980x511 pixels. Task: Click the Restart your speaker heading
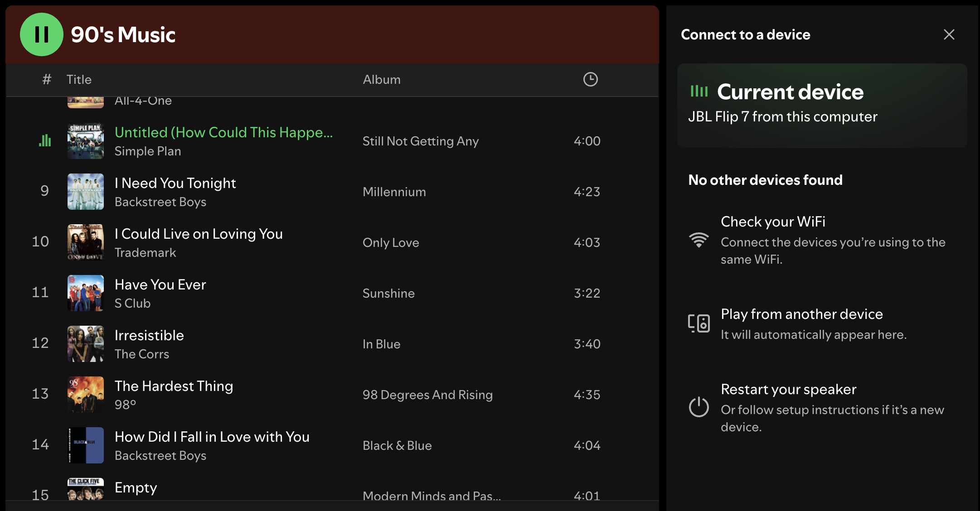pos(789,389)
